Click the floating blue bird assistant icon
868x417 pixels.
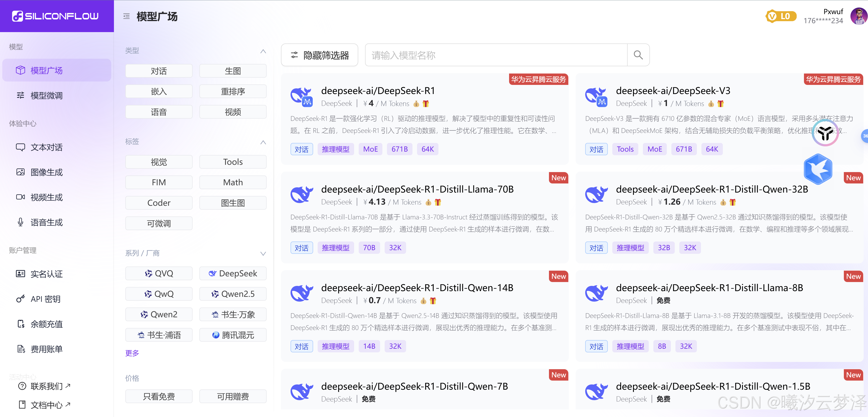click(x=818, y=169)
